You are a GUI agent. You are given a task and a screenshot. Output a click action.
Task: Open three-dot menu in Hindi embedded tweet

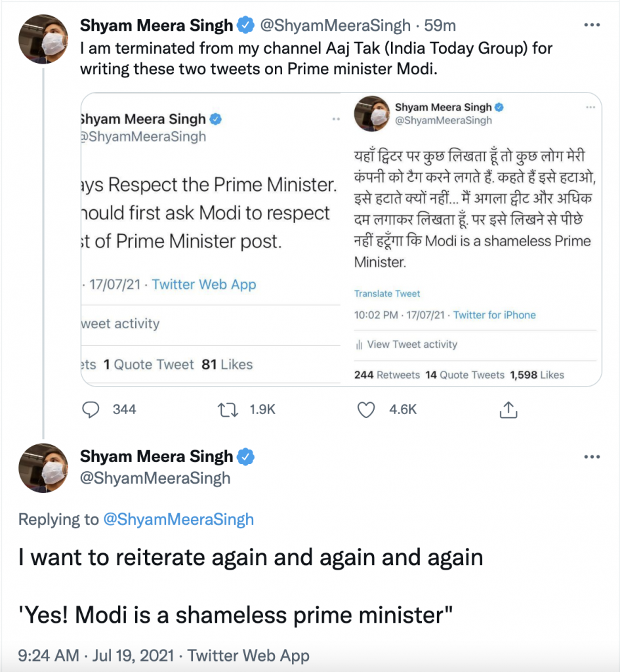click(590, 107)
